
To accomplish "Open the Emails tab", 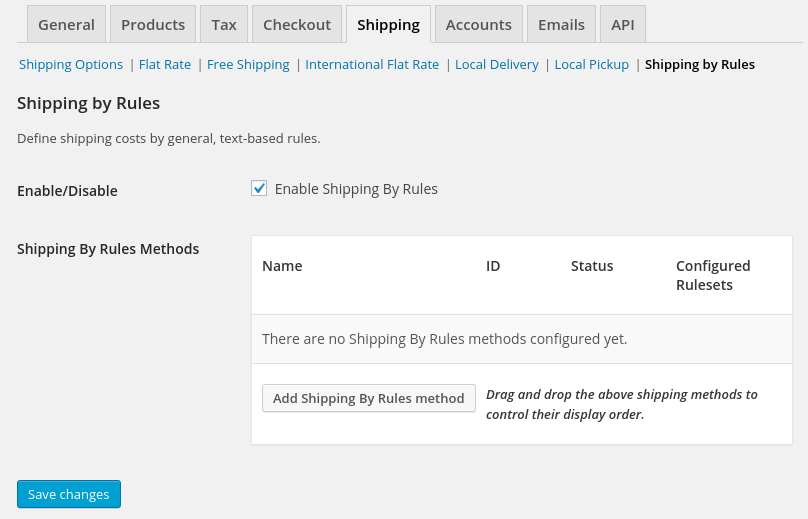I will [x=561, y=24].
